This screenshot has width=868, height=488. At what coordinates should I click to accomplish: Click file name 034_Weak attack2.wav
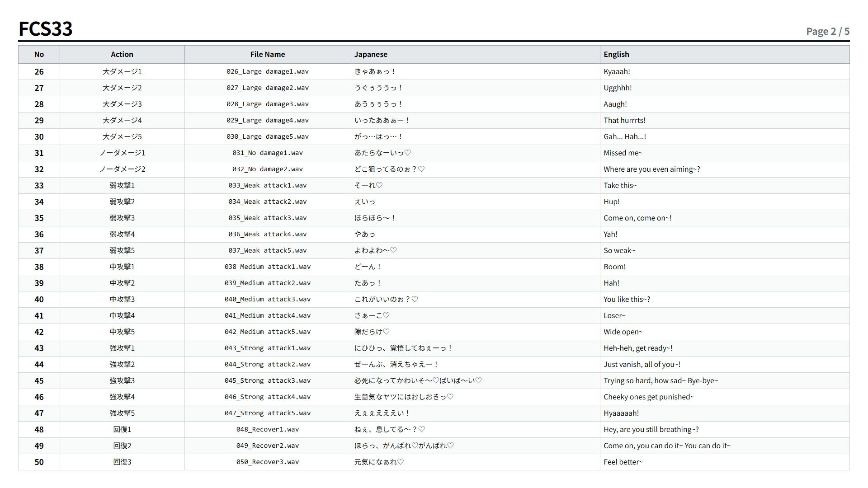click(268, 202)
